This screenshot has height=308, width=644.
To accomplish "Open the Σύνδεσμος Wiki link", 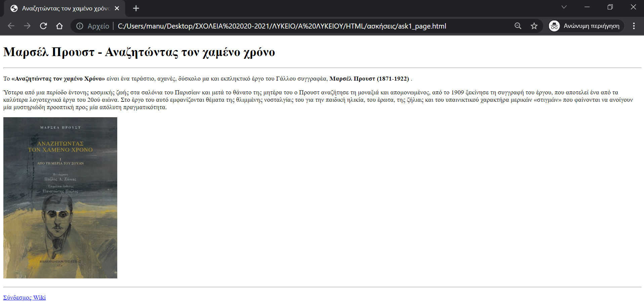I will coord(25,298).
